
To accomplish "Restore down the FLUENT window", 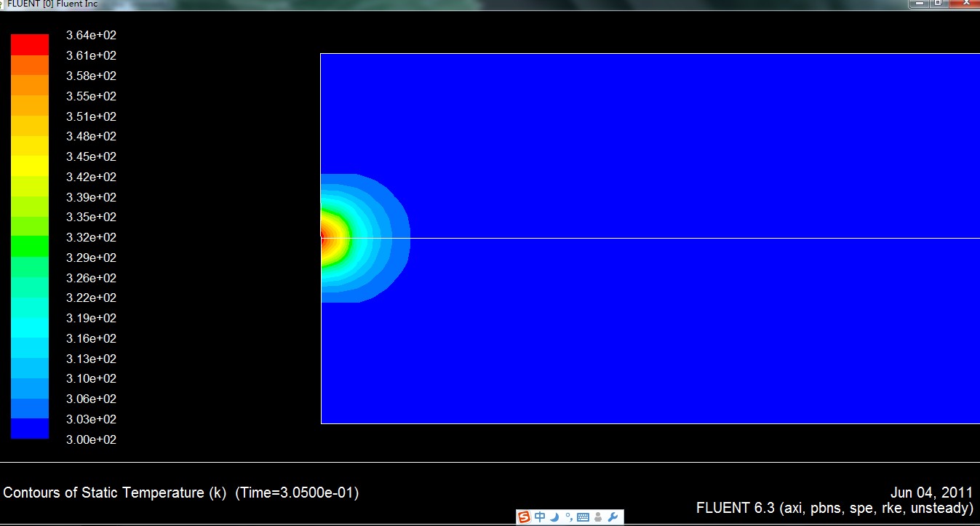I will point(939,3).
